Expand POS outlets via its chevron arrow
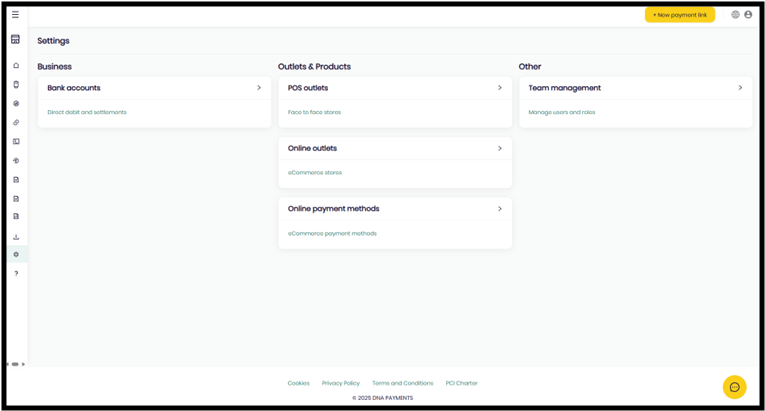Screen dimensions: 765x411 pyautogui.click(x=499, y=88)
